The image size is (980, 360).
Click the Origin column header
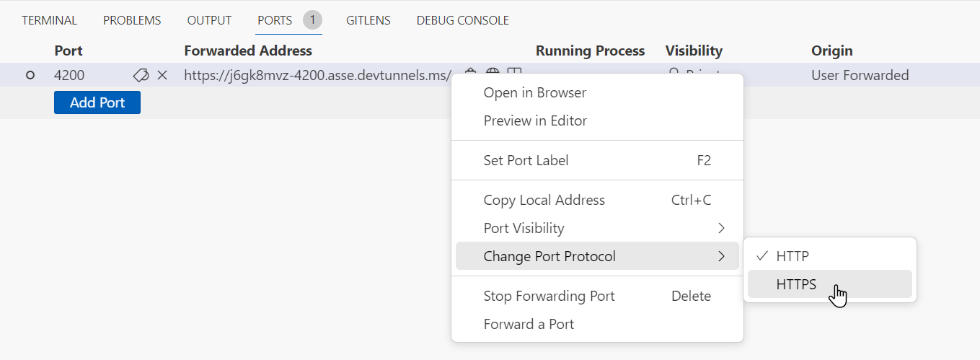(832, 51)
